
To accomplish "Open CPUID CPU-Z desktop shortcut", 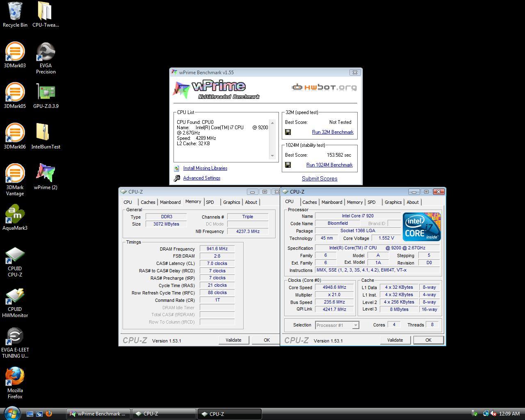I will [x=15, y=261].
